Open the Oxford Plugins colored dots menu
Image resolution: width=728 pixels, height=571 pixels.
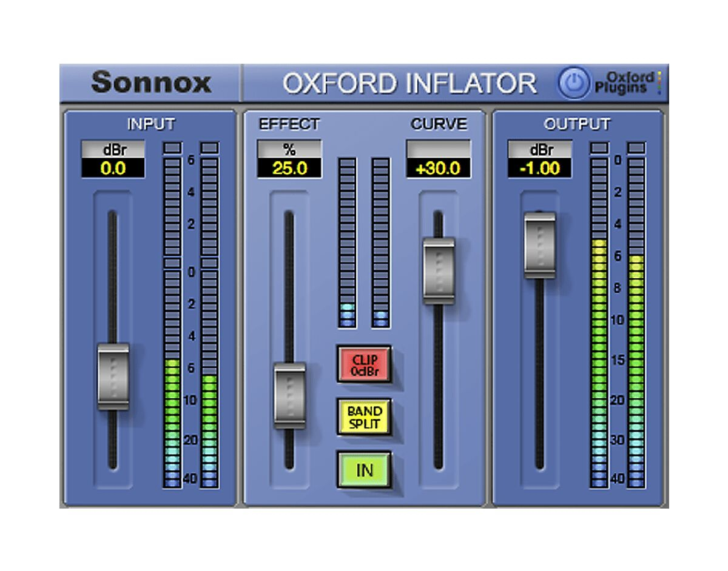point(659,84)
